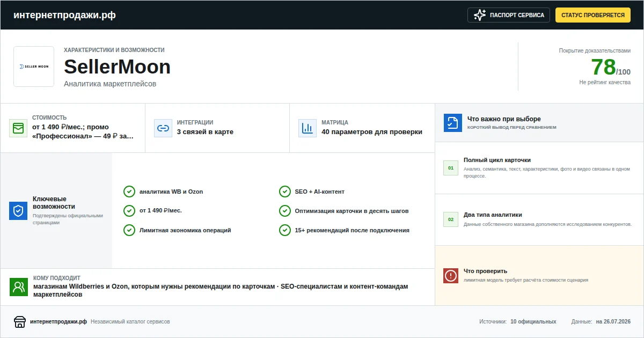Click the blue shield key features icon
Screen dimensions: 644x338
(x=18, y=211)
